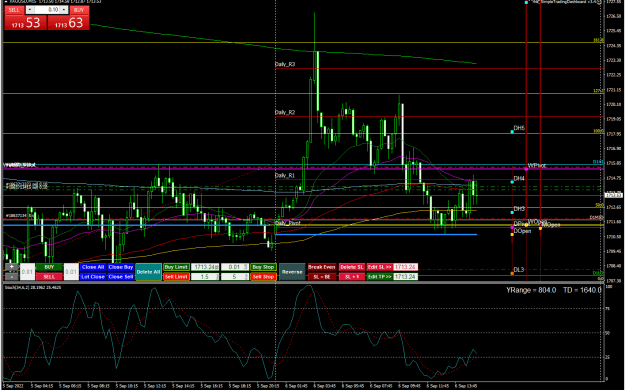Click the BUY label on the one-click panel
The image size is (625, 390).
[79, 10]
